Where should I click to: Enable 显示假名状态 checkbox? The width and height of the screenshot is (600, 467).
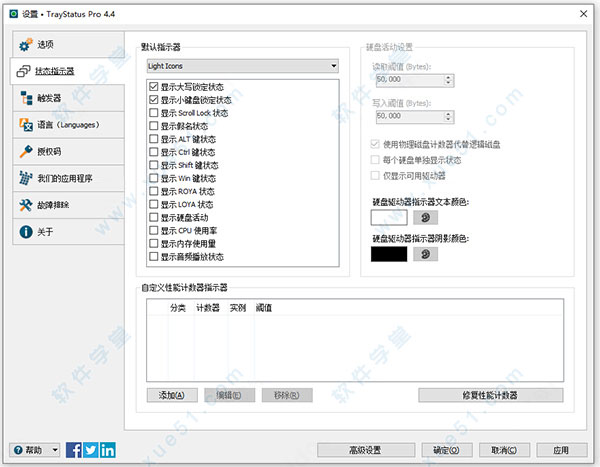153,126
